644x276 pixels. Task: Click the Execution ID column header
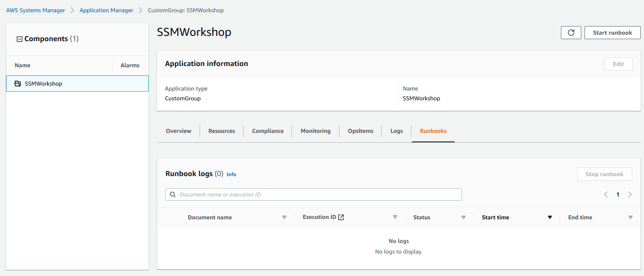[319, 217]
